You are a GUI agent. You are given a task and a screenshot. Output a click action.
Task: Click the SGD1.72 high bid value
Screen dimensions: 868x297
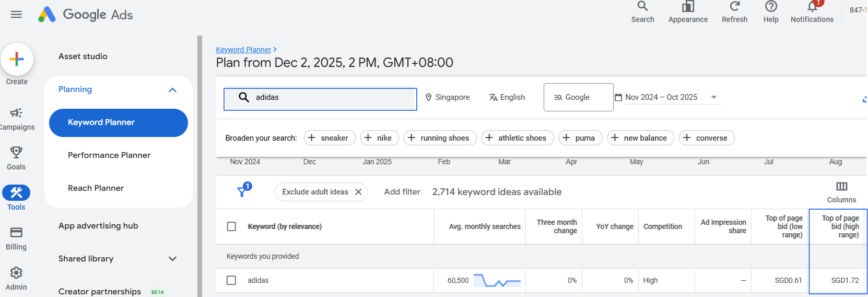point(845,280)
